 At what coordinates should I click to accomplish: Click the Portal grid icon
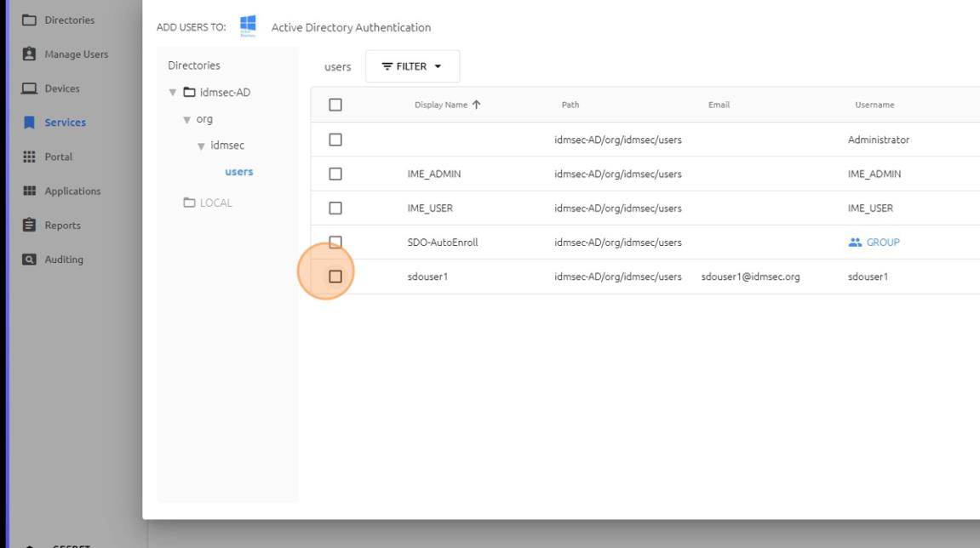(x=29, y=157)
